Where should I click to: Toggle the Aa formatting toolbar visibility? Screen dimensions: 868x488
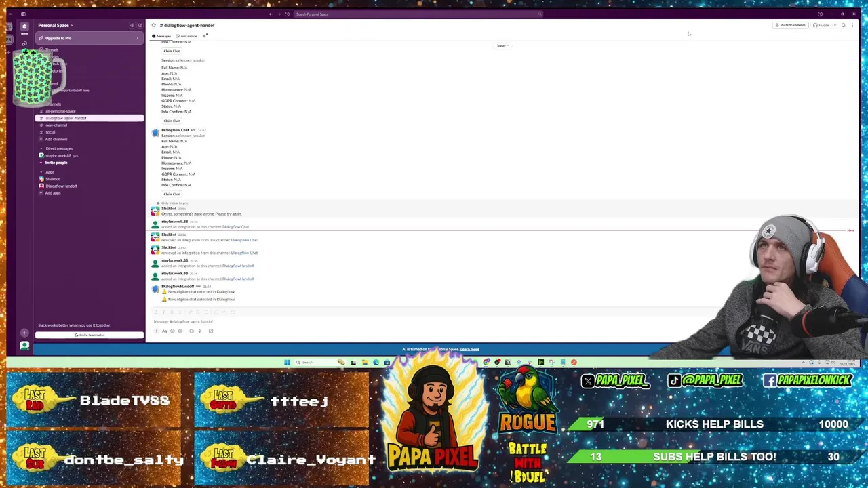click(x=164, y=331)
